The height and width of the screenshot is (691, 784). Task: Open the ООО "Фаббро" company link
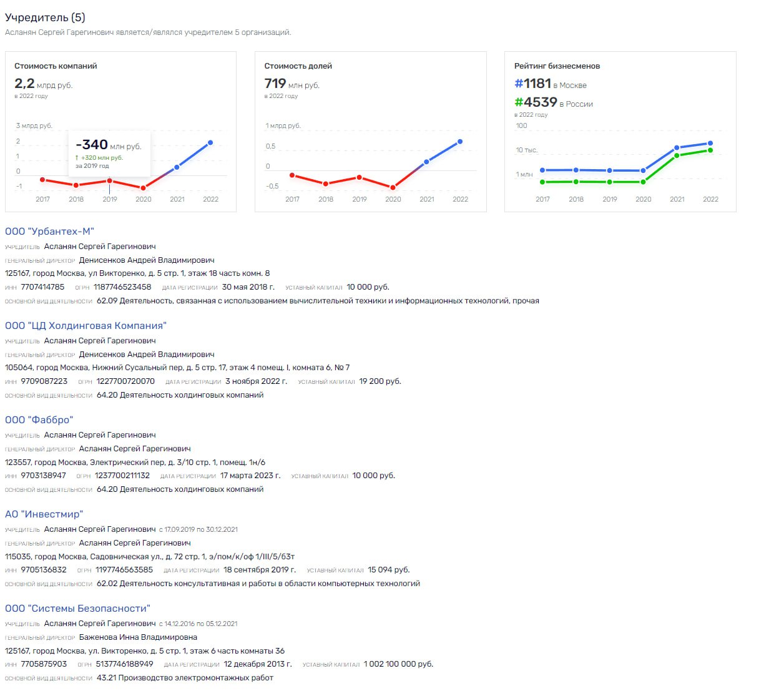point(39,420)
